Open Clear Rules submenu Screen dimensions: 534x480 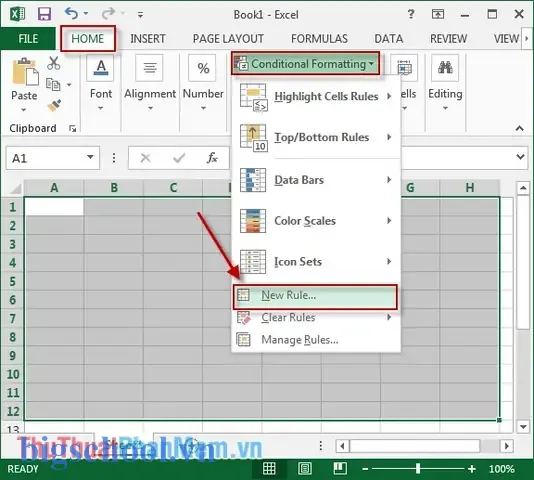(316, 318)
